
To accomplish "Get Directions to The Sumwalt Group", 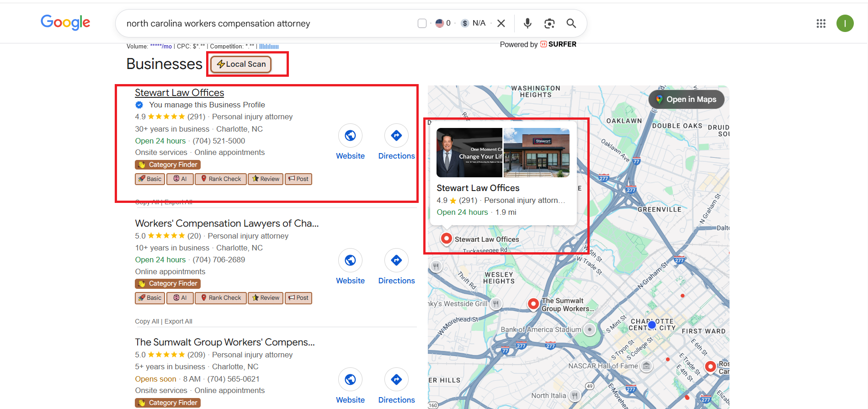I will click(396, 380).
